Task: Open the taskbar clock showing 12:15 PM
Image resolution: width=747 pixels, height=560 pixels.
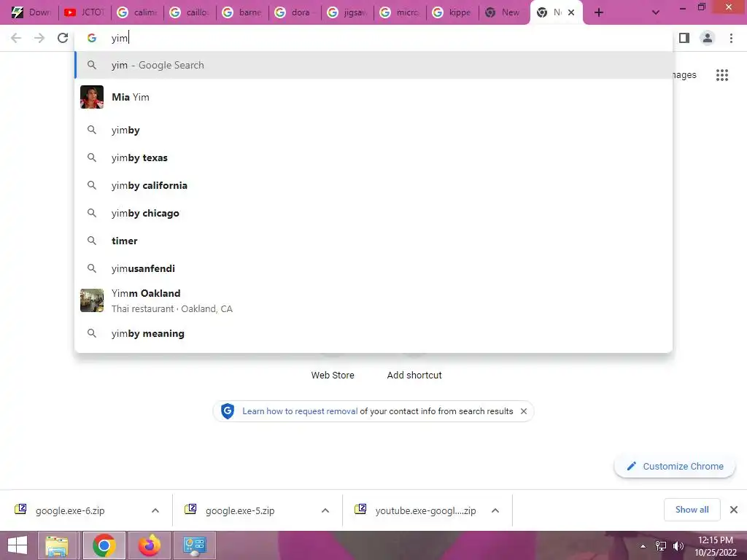Action: point(716,546)
